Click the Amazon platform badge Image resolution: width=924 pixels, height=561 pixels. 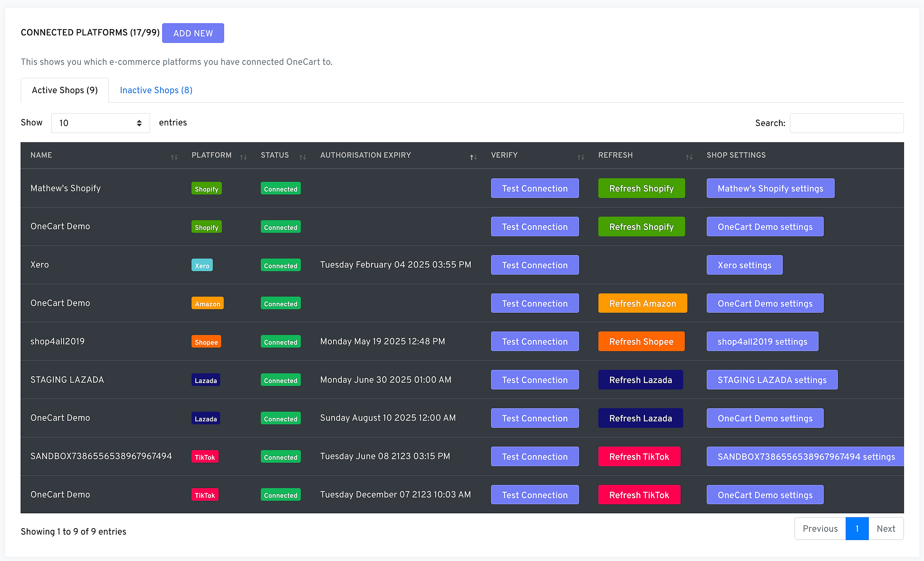pyautogui.click(x=208, y=303)
